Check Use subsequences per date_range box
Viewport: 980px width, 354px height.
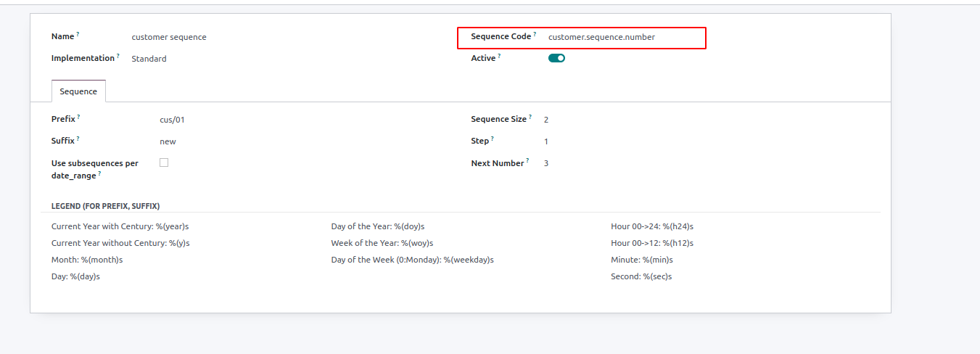pyautogui.click(x=164, y=162)
